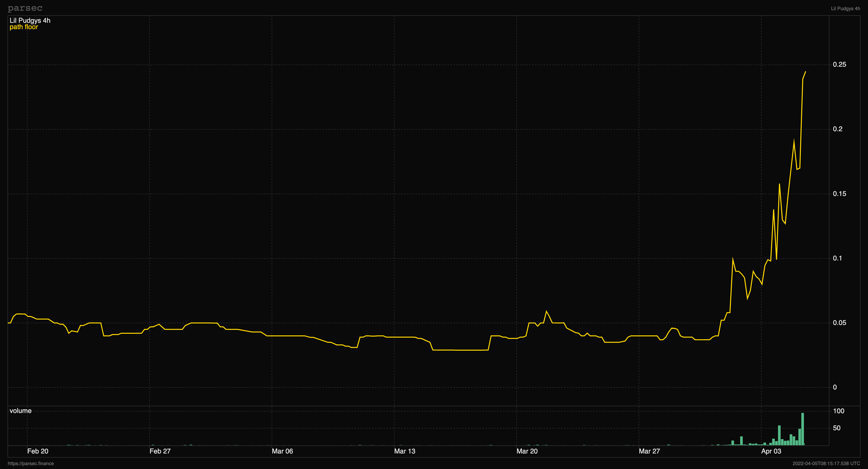Click the Lil Pudgys 4h chart title

point(30,21)
